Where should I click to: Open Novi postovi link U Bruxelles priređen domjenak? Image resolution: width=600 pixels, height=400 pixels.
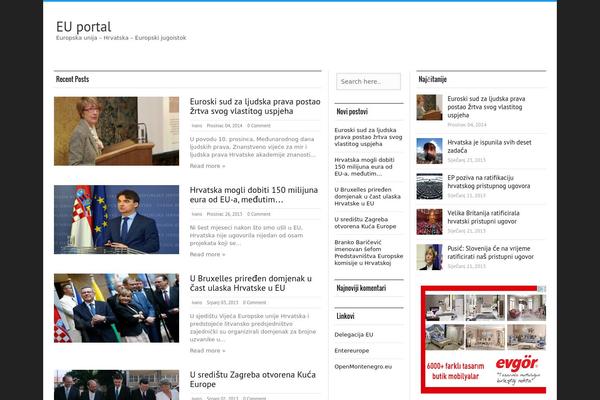pyautogui.click(x=367, y=197)
